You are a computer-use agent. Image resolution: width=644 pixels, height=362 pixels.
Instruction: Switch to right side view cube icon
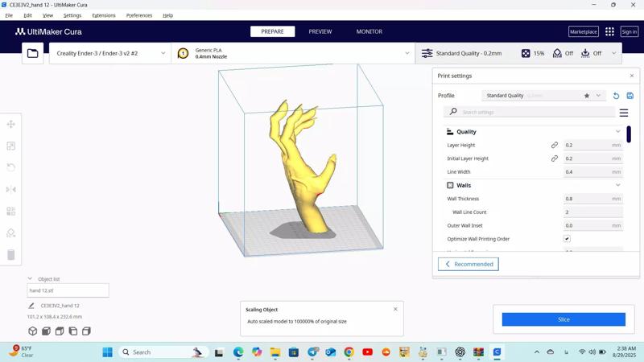86,331
